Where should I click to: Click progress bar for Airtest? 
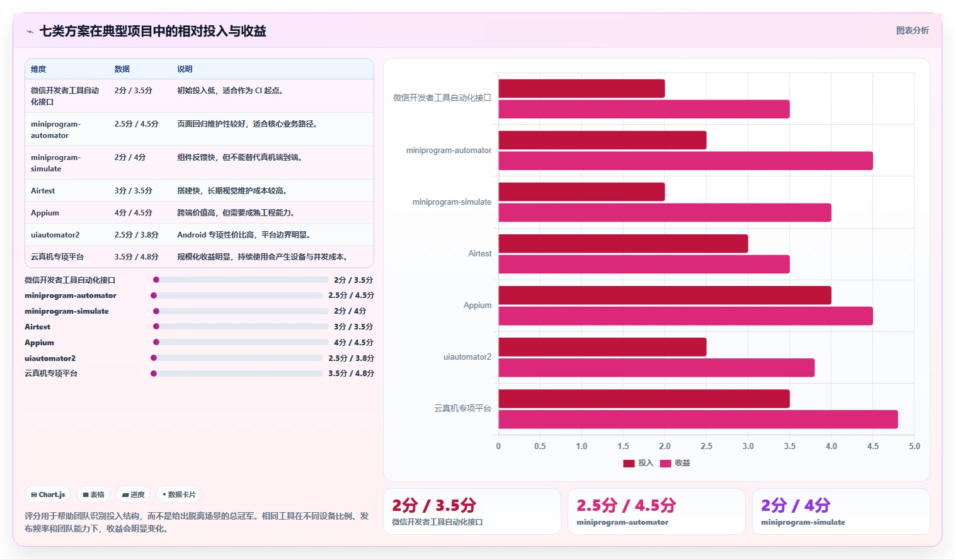point(241,326)
